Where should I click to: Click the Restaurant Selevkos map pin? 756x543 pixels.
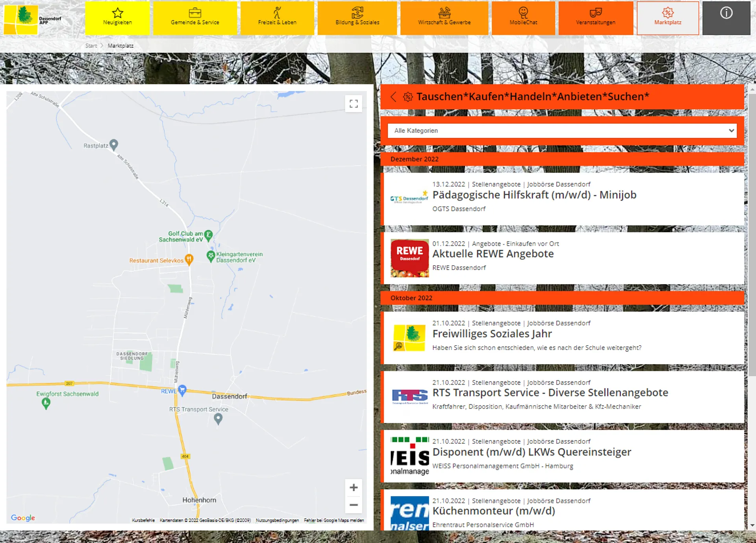[189, 259]
